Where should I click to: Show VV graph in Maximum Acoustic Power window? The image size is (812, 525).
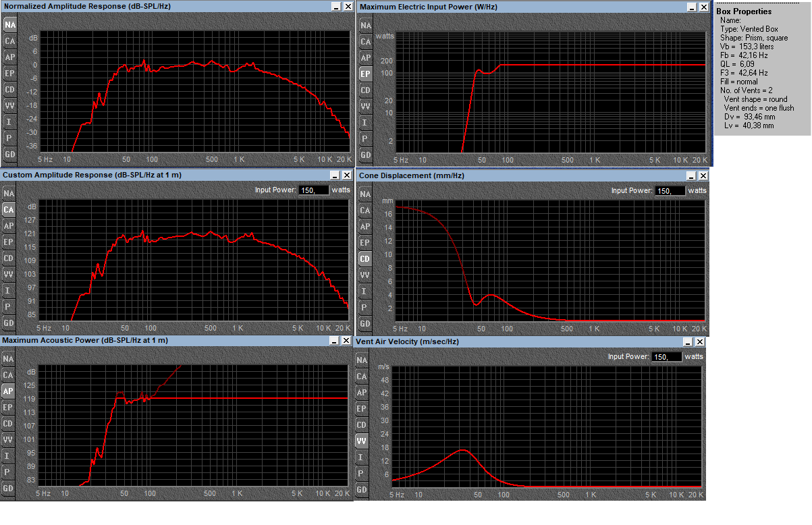point(8,440)
